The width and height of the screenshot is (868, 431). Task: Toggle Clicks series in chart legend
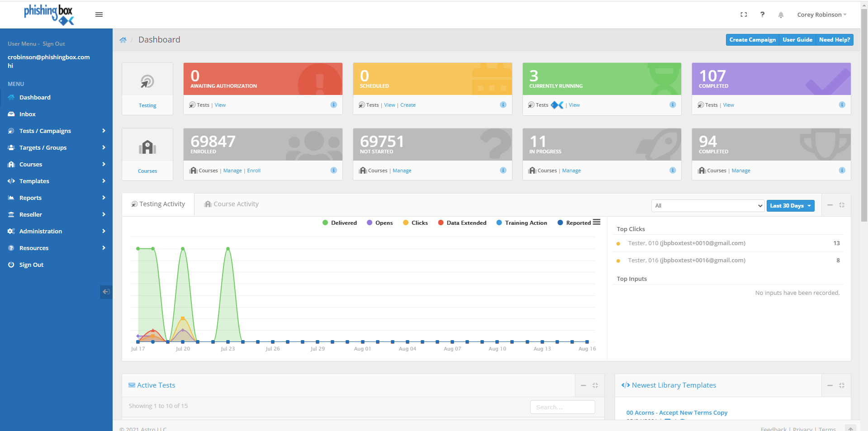[x=415, y=223]
